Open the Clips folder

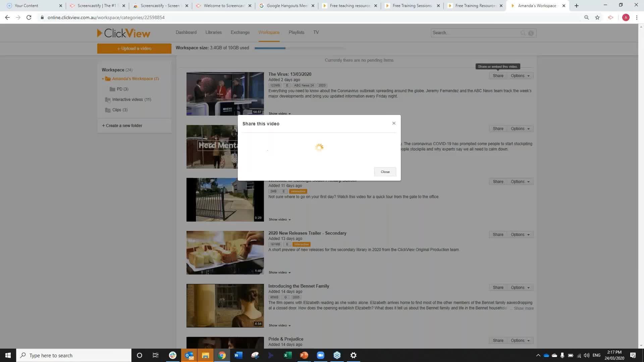(120, 110)
